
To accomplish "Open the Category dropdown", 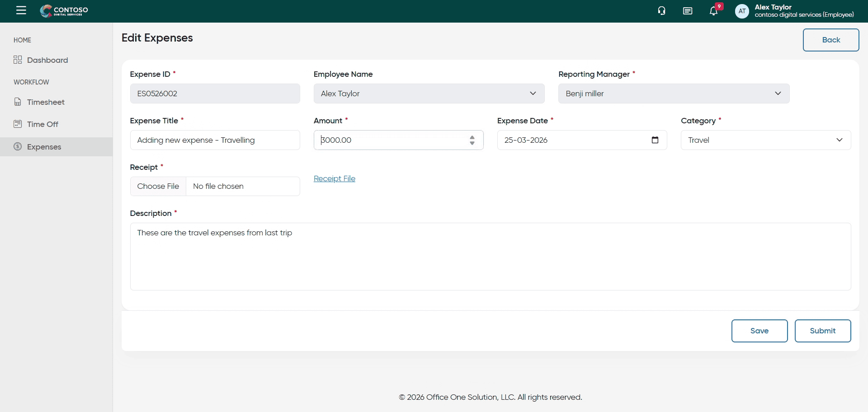I will (x=765, y=140).
